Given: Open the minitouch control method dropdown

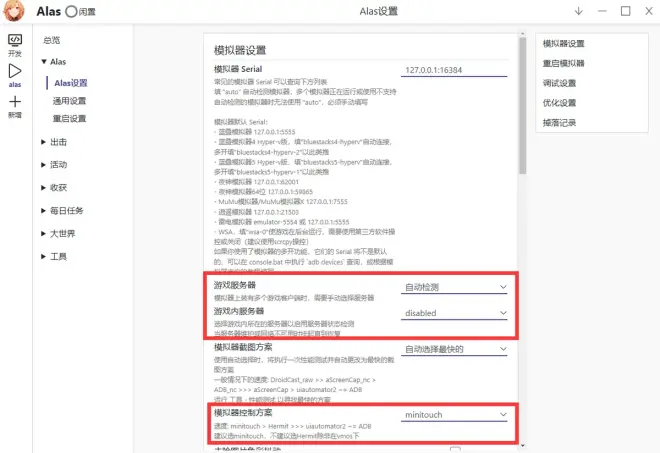Looking at the screenshot, I should (x=454, y=415).
